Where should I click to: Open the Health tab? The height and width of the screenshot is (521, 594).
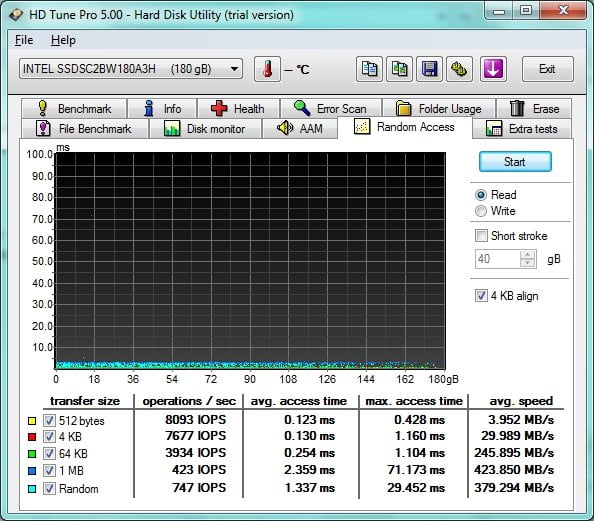[238, 109]
